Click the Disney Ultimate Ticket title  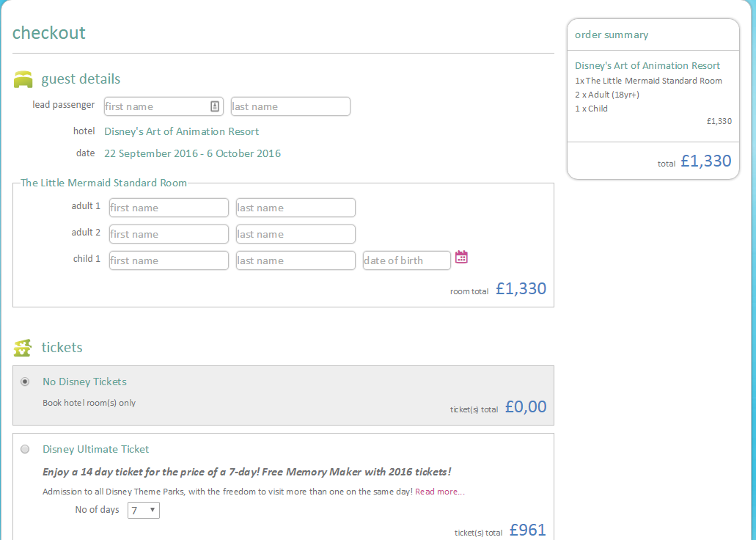coord(96,449)
